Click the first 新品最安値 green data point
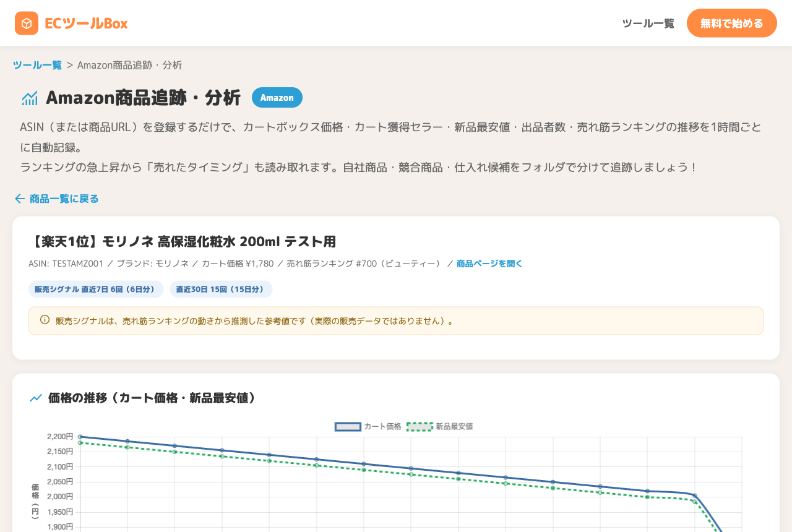 [x=80, y=443]
